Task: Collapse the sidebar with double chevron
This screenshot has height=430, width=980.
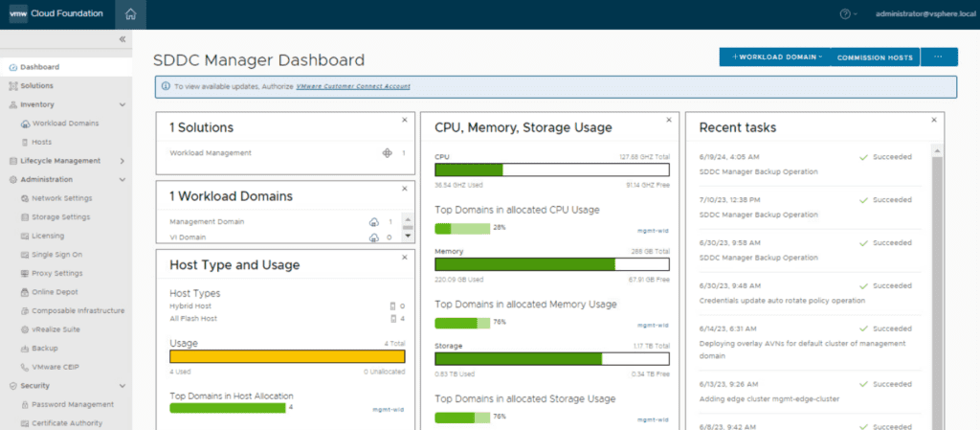Action: [x=122, y=39]
